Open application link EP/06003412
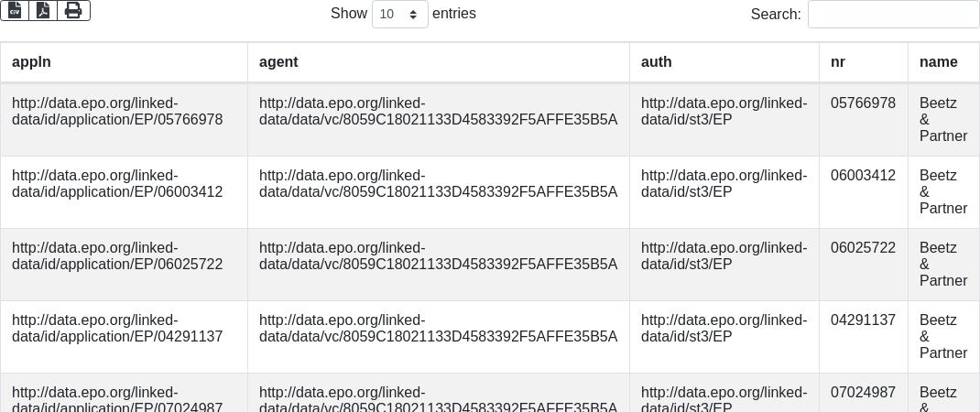980x412 pixels. pos(117,184)
